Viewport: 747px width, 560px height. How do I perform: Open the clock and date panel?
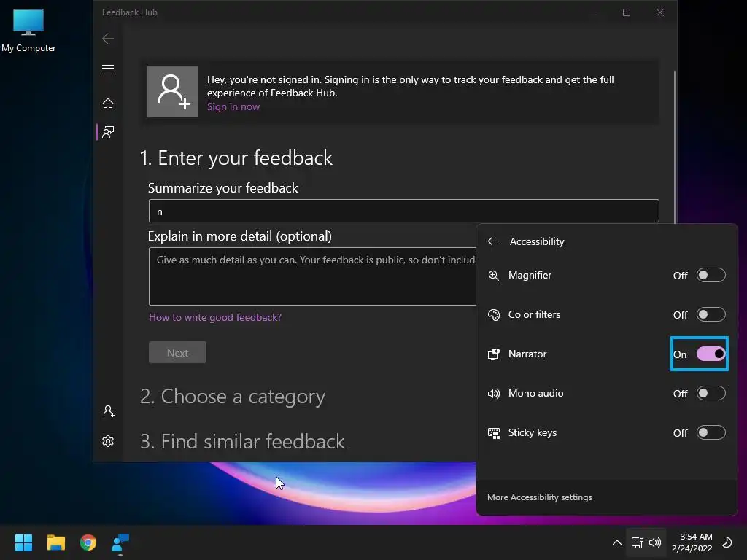point(692,542)
